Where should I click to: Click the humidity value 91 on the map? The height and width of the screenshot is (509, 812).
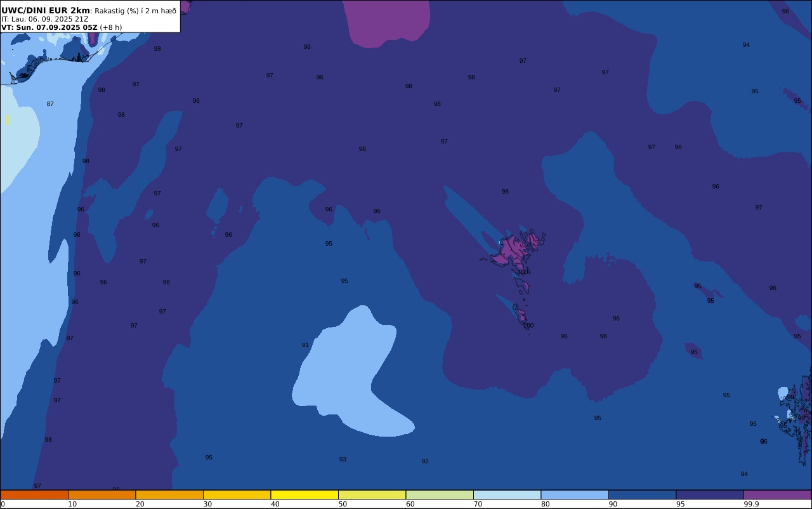click(x=305, y=345)
